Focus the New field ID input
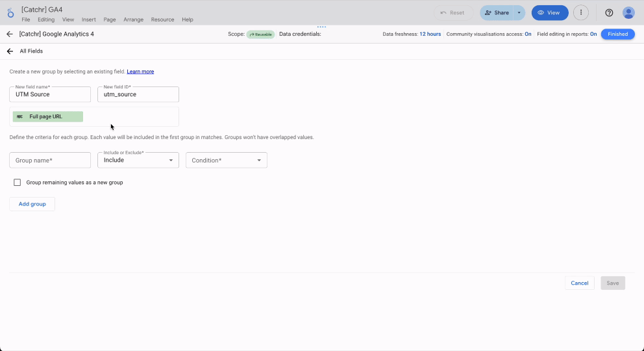644x351 pixels. (138, 94)
